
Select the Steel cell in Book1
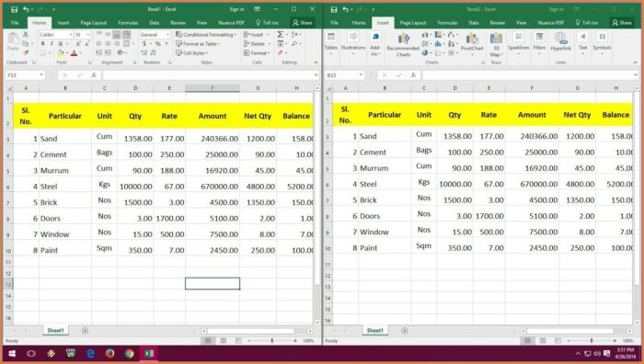tap(65, 187)
